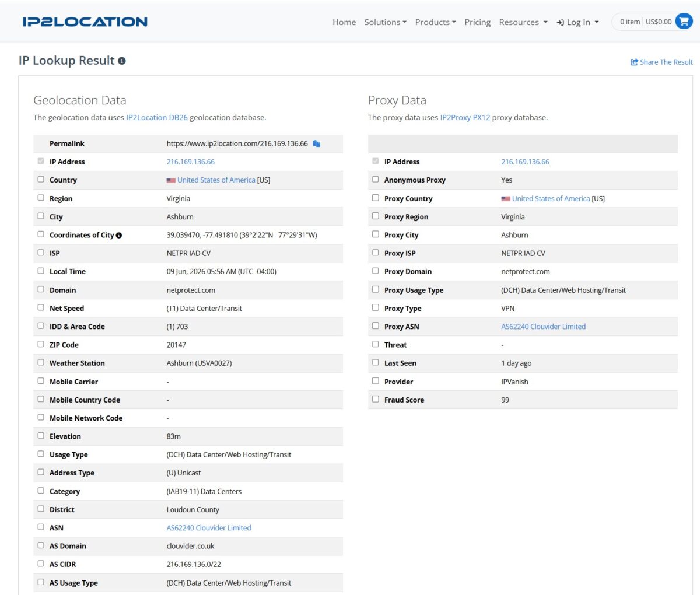Click the permalink URL text
700x595 pixels.
tap(237, 143)
